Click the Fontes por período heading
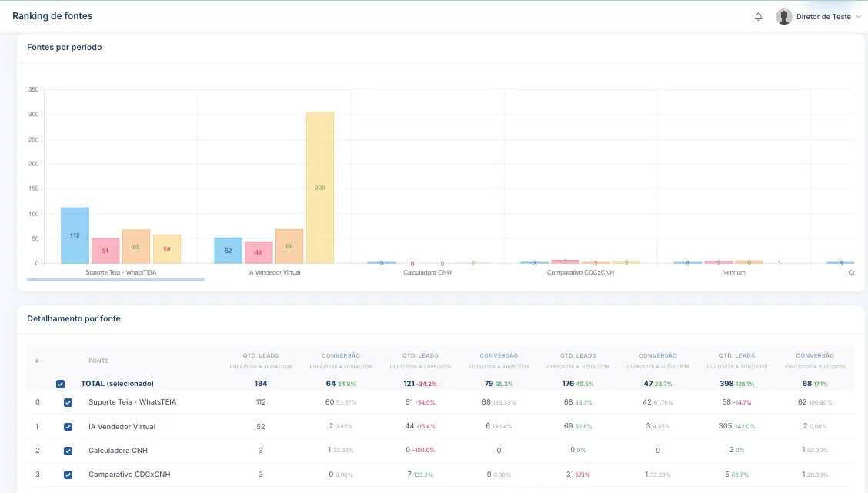This screenshot has width=868, height=493. pos(64,47)
